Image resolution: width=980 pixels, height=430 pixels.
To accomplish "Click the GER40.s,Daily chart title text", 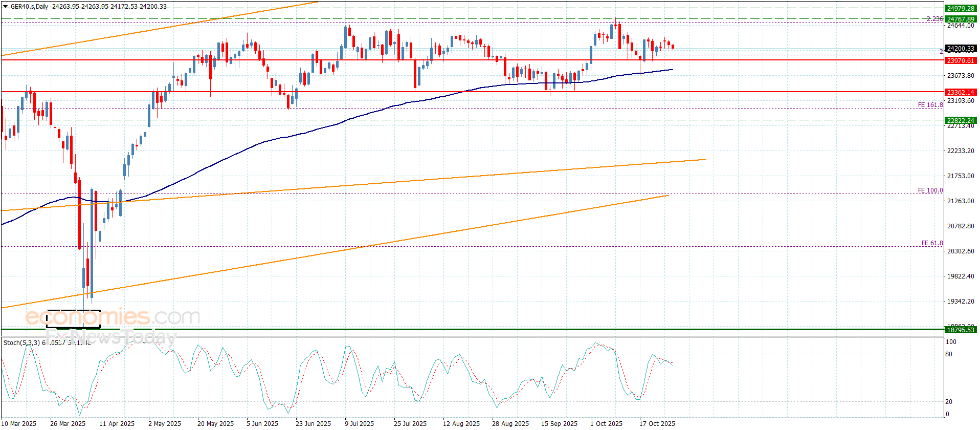I will pyautogui.click(x=30, y=7).
